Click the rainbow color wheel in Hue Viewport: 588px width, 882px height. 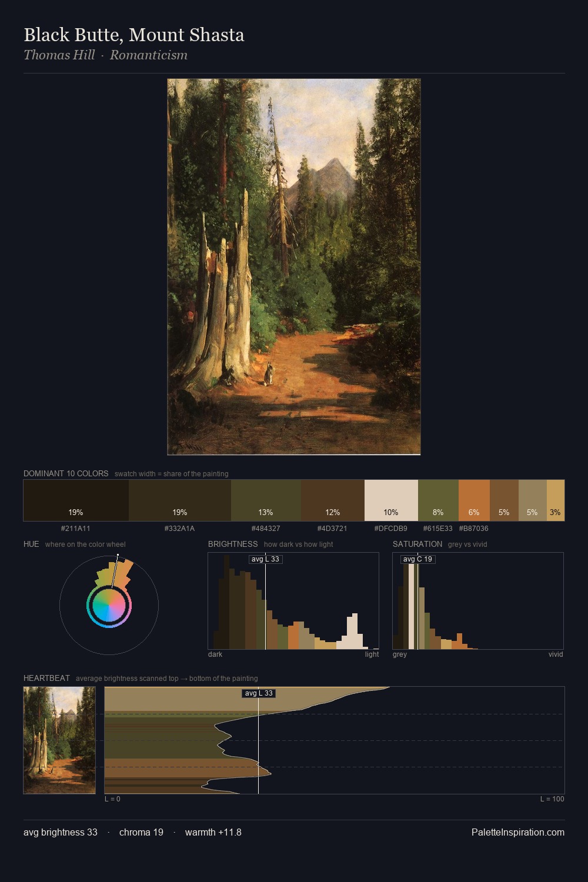pos(109,606)
